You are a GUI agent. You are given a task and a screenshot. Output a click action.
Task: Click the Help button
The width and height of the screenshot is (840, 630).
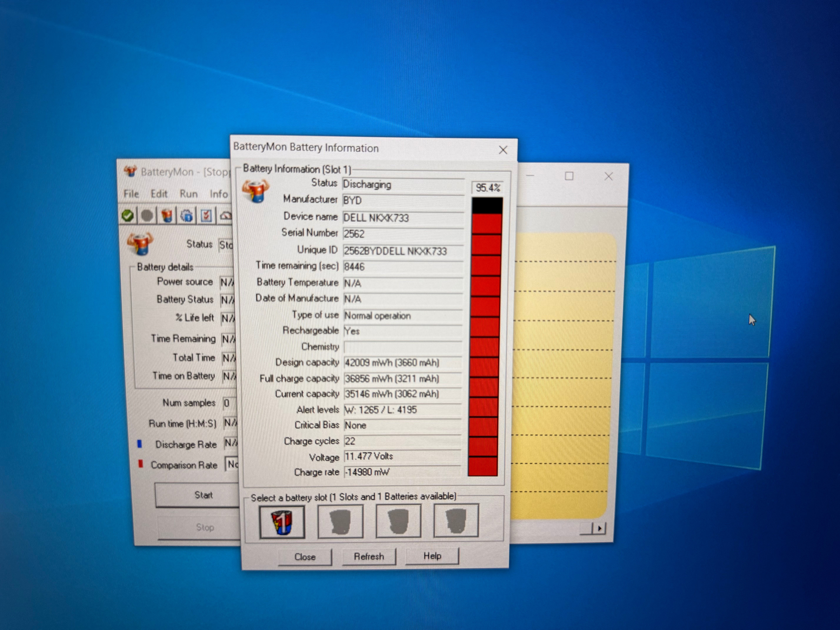(x=432, y=556)
